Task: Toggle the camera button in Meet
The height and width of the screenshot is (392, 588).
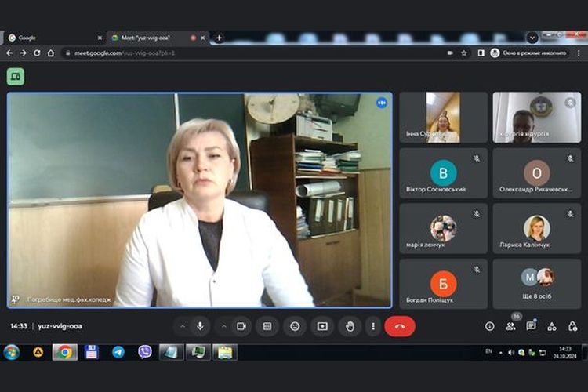Action: (x=241, y=326)
